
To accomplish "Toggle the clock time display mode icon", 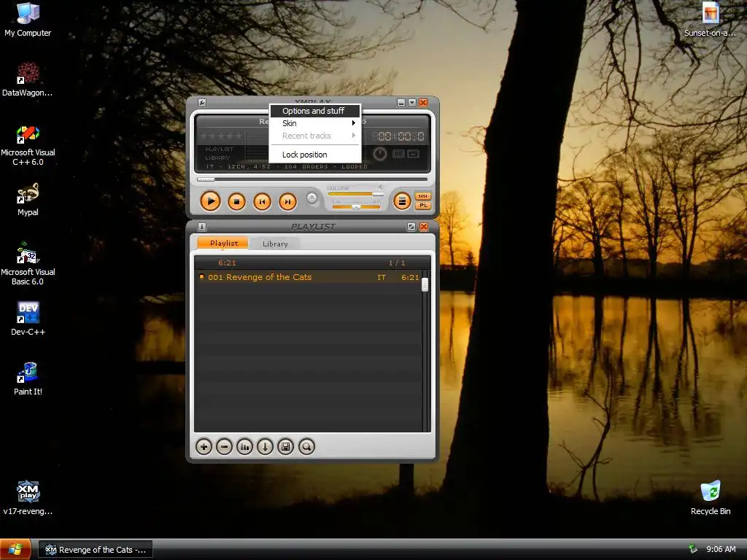I will point(379,154).
